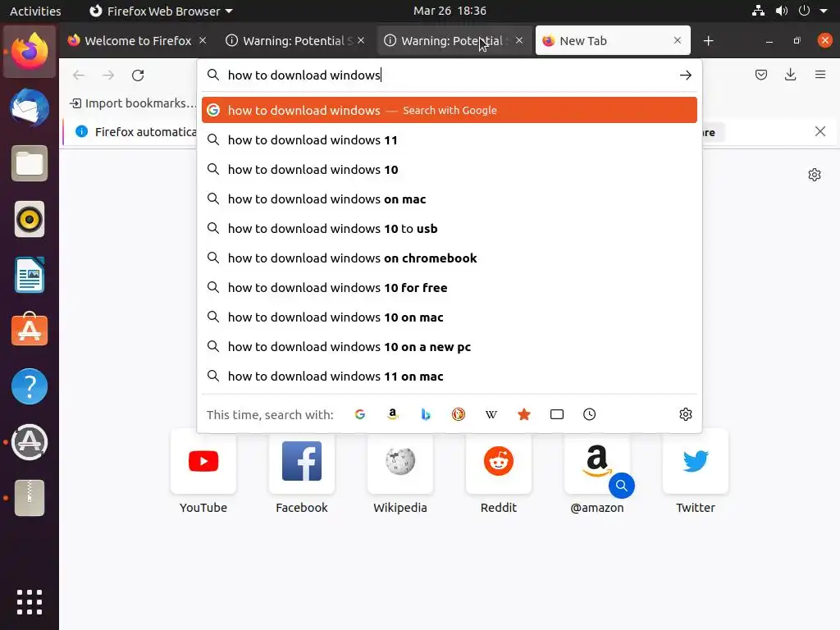
Task: Open system menu dropdown arrow
Action: (824, 11)
